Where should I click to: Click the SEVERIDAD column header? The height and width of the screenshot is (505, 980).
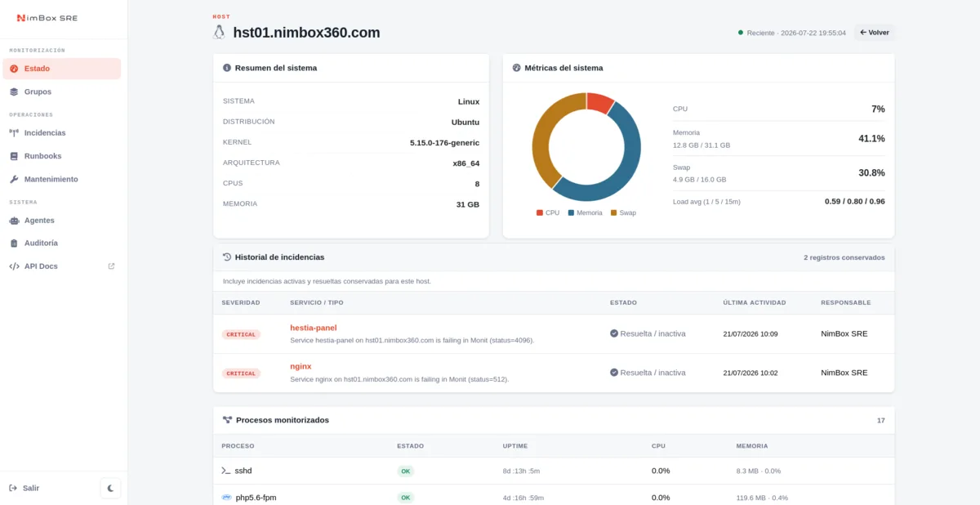241,302
